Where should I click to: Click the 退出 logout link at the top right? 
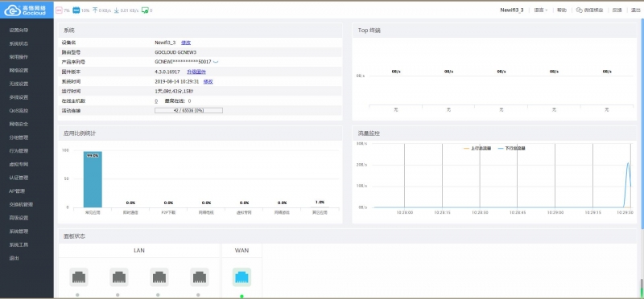[635, 10]
